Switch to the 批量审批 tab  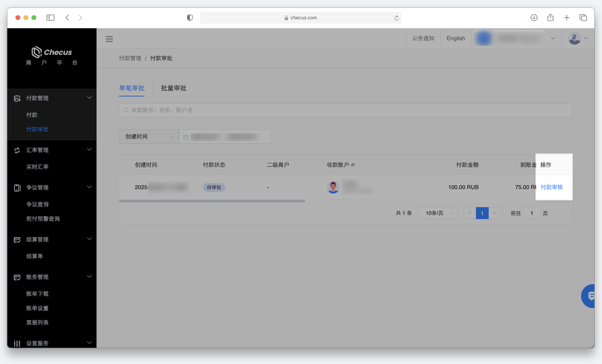(174, 88)
